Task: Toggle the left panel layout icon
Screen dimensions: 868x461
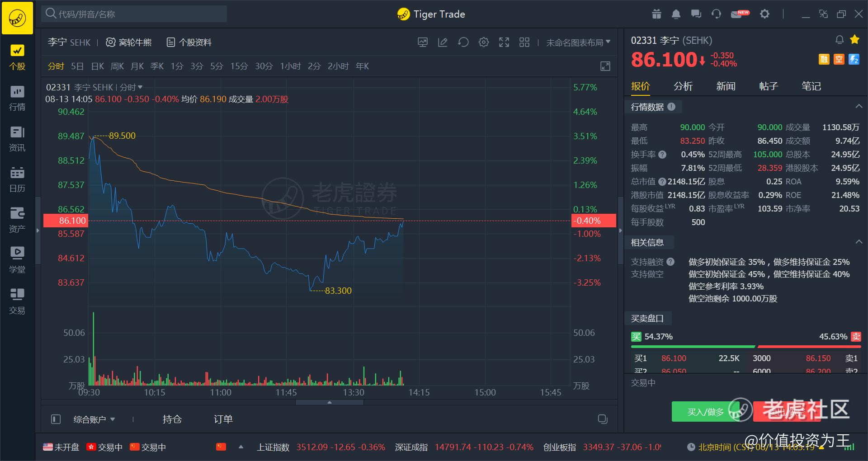Action: pos(56,419)
